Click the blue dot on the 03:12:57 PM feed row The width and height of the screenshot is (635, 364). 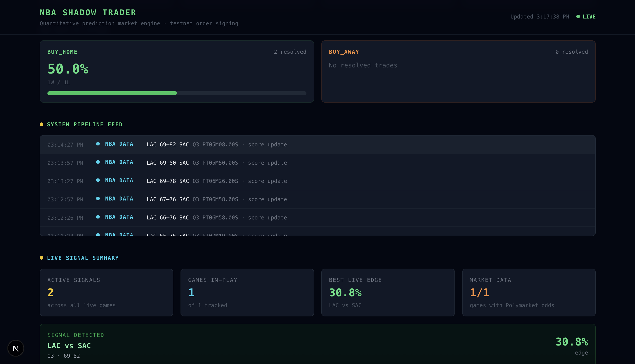click(98, 198)
